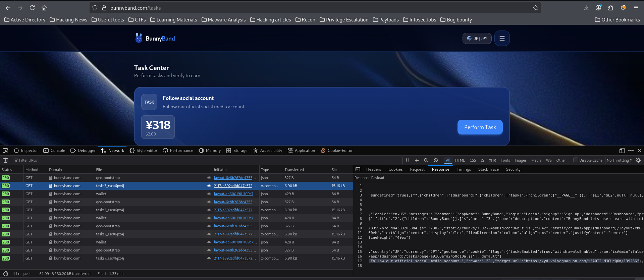The height and width of the screenshot is (280, 644).
Task: Click the BunnyBand bunny logo
Action: (x=139, y=38)
